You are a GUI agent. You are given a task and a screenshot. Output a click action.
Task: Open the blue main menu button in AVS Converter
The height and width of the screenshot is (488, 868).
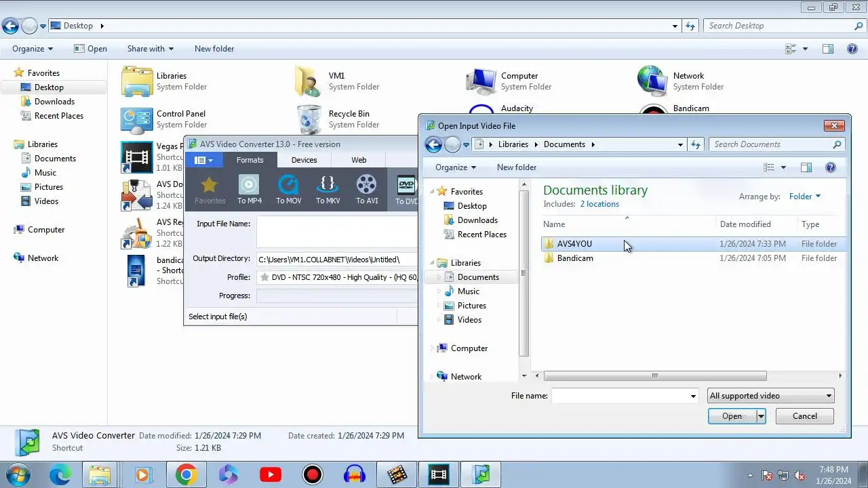203,160
